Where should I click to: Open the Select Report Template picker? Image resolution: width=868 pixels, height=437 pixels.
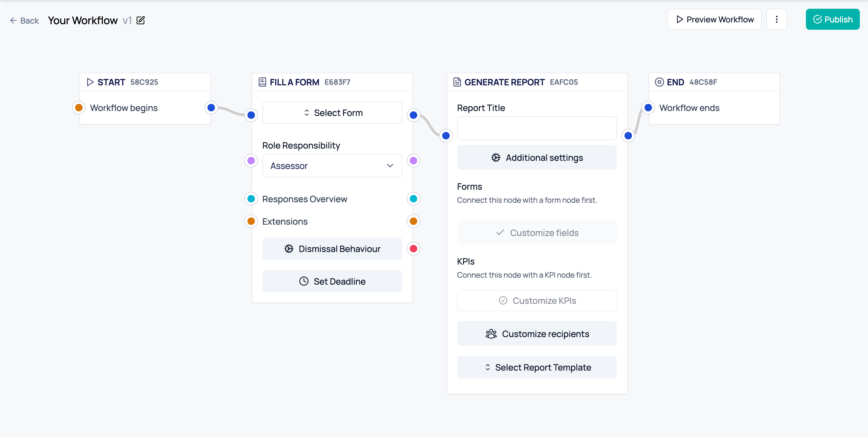(x=537, y=367)
